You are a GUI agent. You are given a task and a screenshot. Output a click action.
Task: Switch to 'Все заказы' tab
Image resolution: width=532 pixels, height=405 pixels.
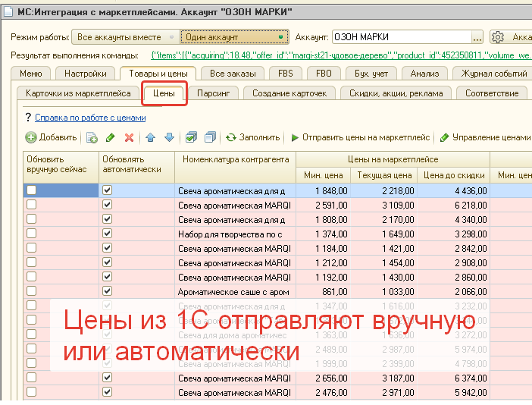pos(233,74)
